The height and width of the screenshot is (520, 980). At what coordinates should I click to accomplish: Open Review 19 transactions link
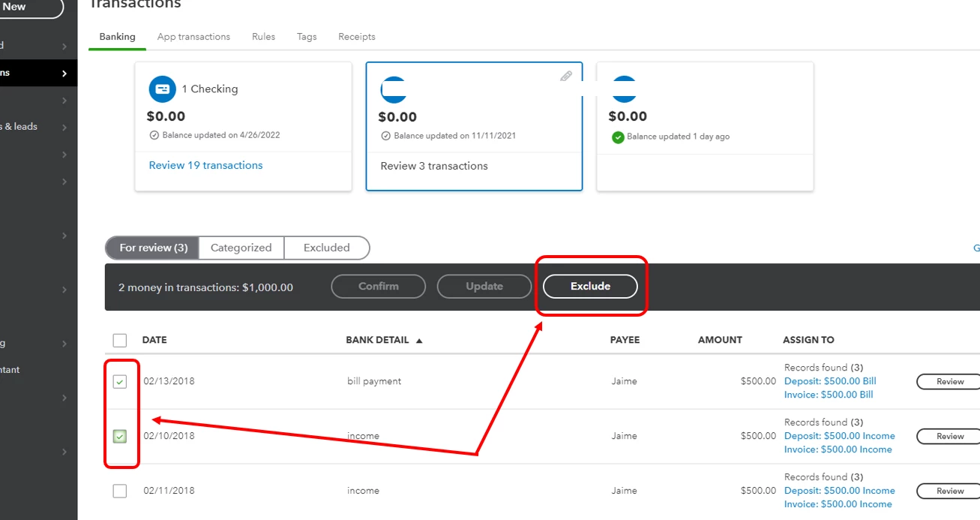click(206, 165)
